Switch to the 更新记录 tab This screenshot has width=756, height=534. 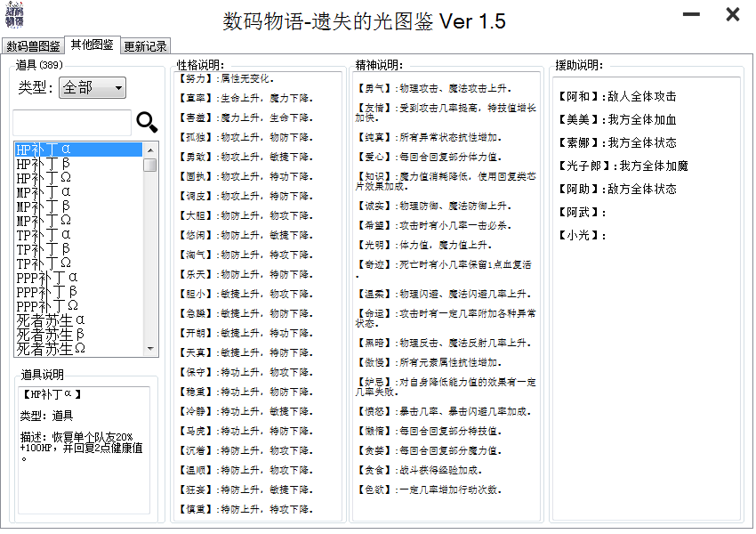[145, 46]
